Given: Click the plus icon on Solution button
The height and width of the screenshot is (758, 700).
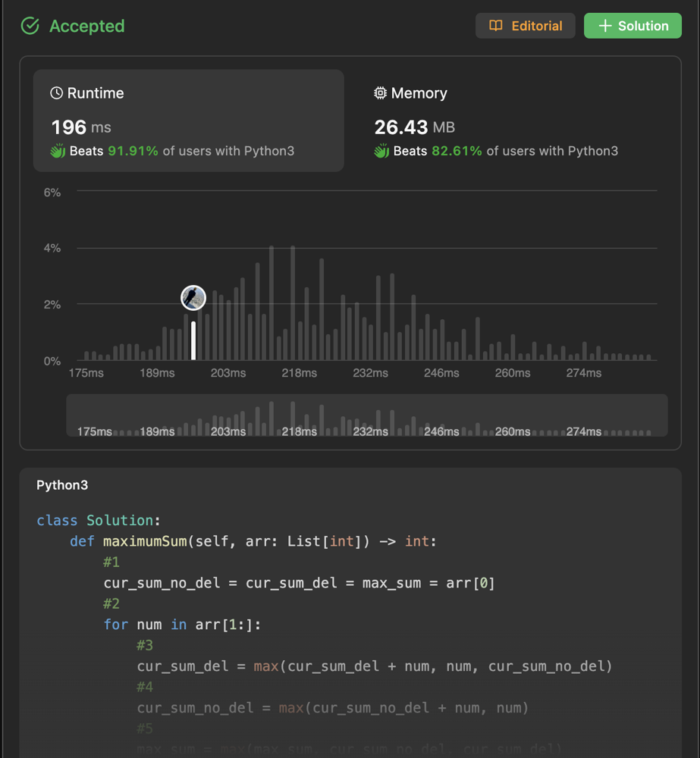Looking at the screenshot, I should (604, 26).
